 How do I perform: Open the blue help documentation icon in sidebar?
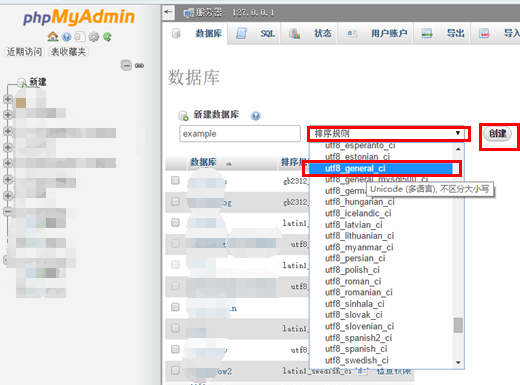[x=67, y=37]
